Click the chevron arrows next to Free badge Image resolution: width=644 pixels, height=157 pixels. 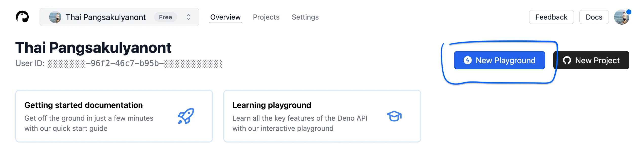point(188,17)
